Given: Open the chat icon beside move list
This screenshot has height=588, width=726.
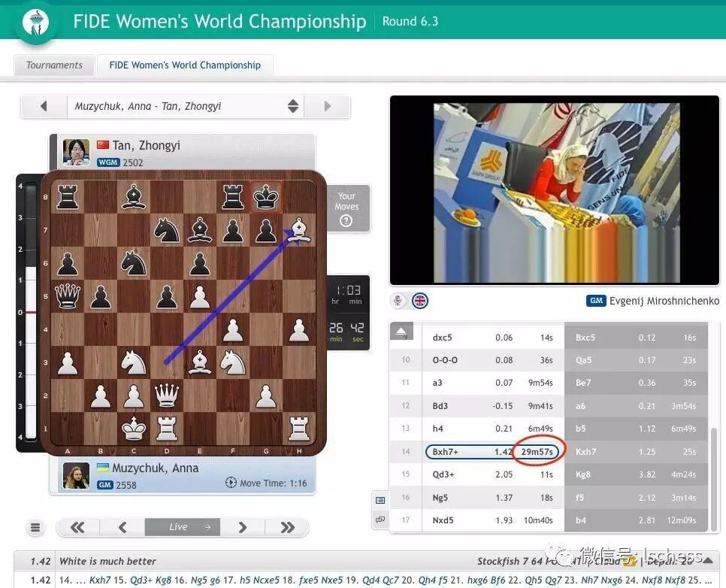Looking at the screenshot, I should tap(380, 520).
